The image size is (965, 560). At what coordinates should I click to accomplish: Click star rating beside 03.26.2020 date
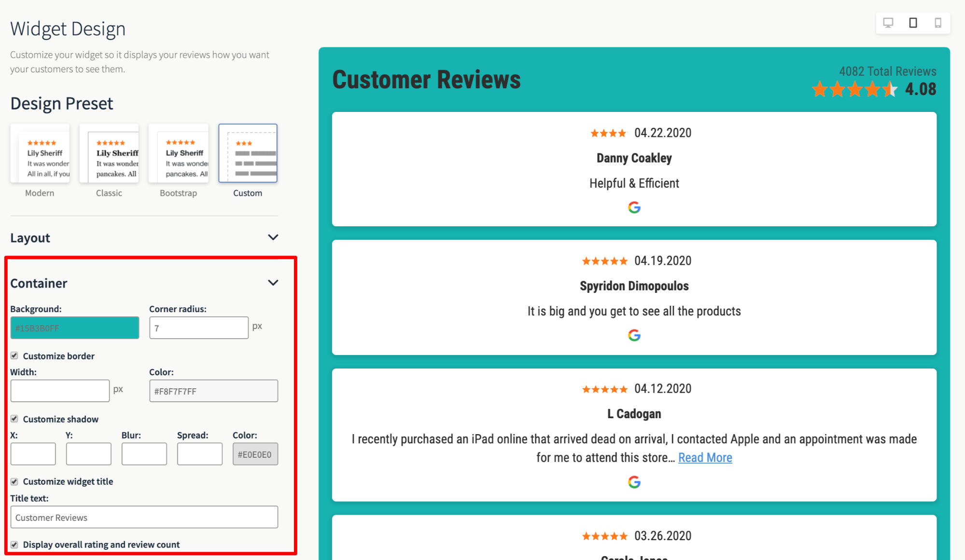pyautogui.click(x=604, y=536)
